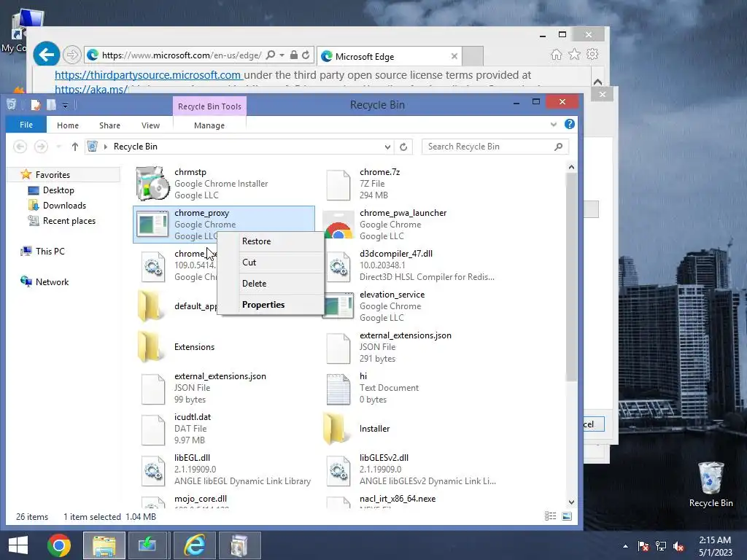747x560 pixels.
Task: Select the 99 bytes external_extensions.json icon
Action: [x=153, y=389]
